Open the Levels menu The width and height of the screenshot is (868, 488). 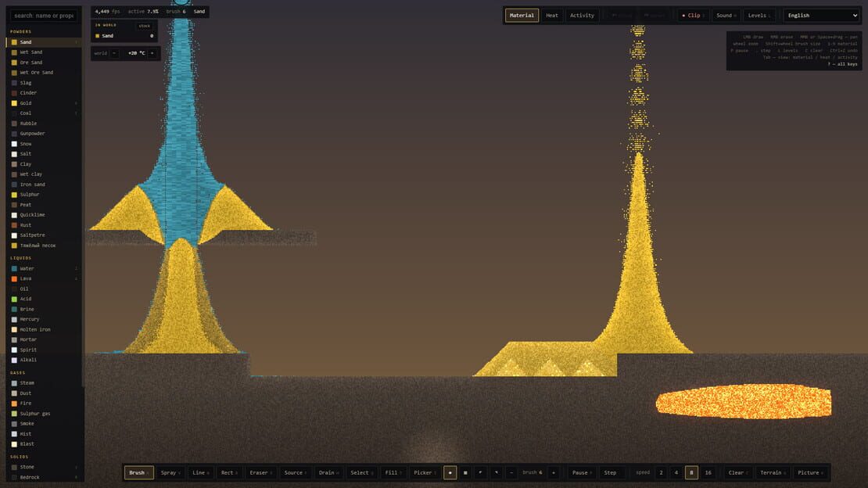click(x=759, y=16)
